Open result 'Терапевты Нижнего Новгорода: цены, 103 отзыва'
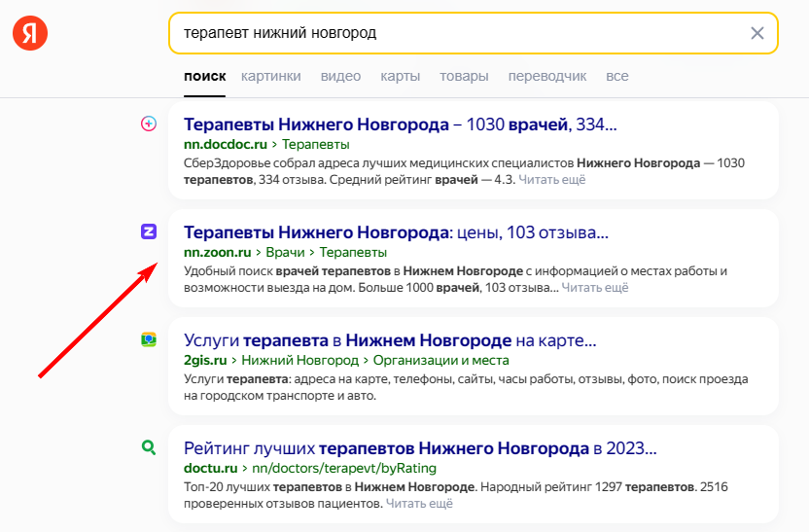This screenshot has height=532, width=809. coord(397,232)
